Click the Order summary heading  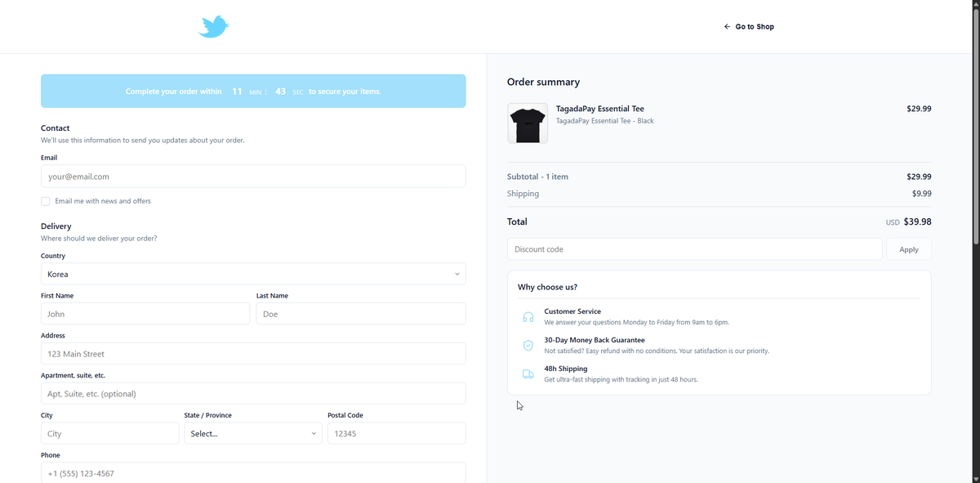tap(544, 82)
